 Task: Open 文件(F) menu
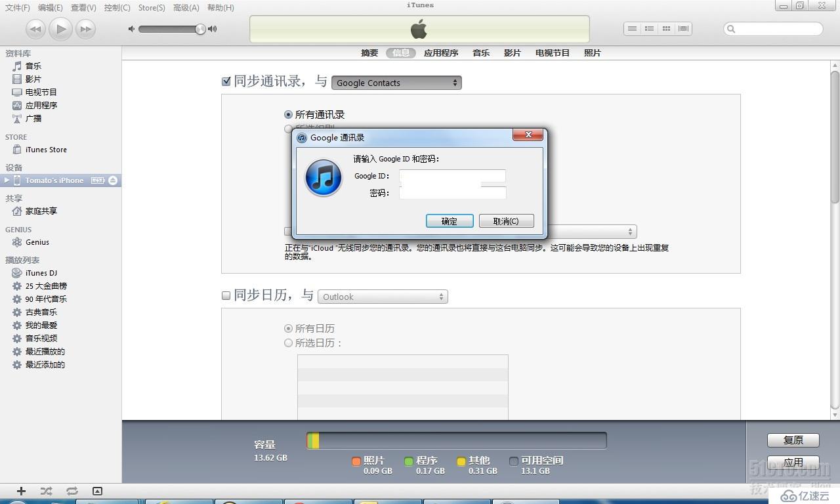point(18,8)
